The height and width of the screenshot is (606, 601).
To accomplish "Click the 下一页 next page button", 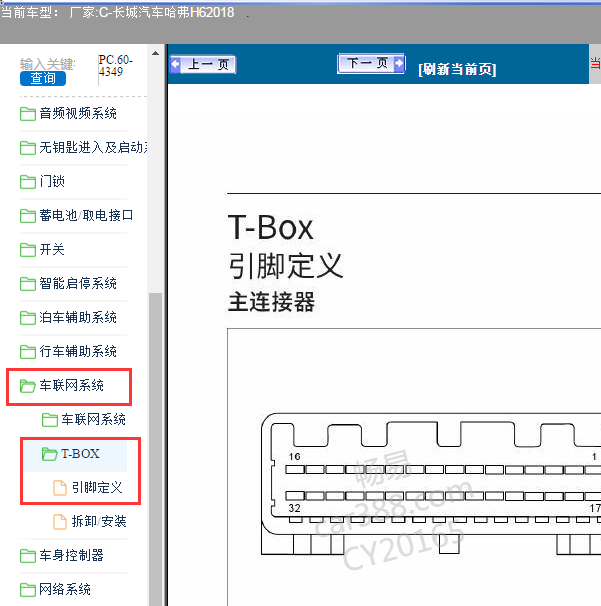I will tap(371, 63).
